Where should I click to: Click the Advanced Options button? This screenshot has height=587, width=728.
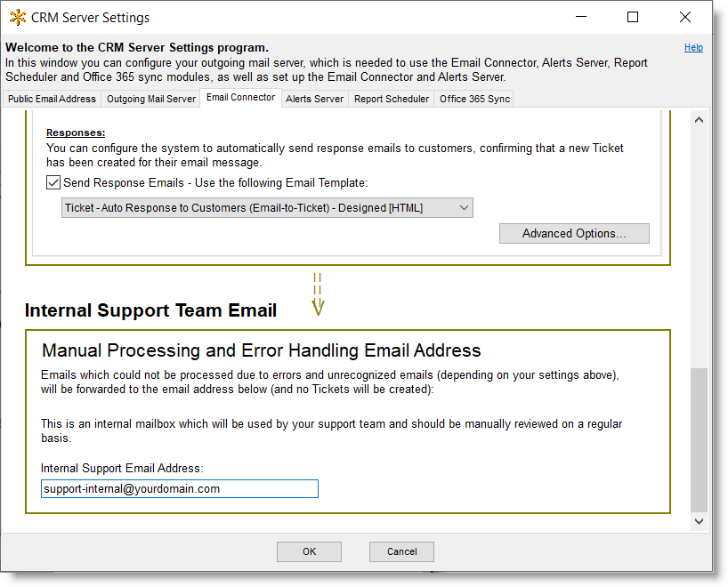tap(574, 234)
